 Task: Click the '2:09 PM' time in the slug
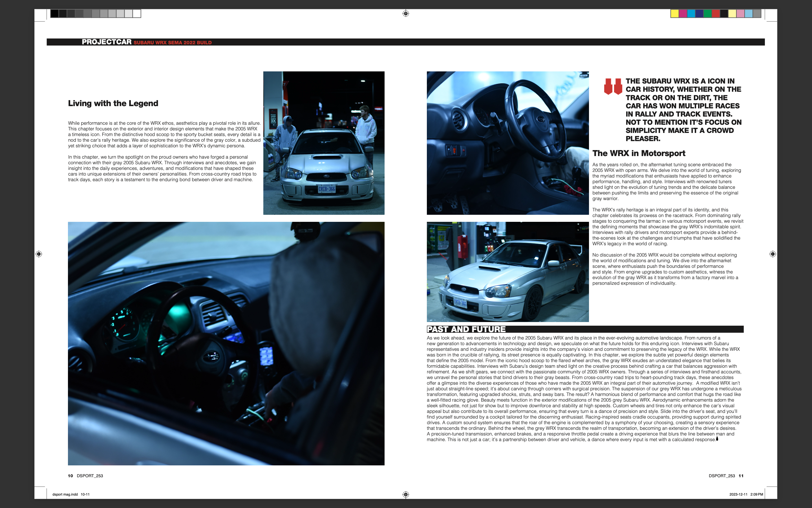click(x=757, y=494)
